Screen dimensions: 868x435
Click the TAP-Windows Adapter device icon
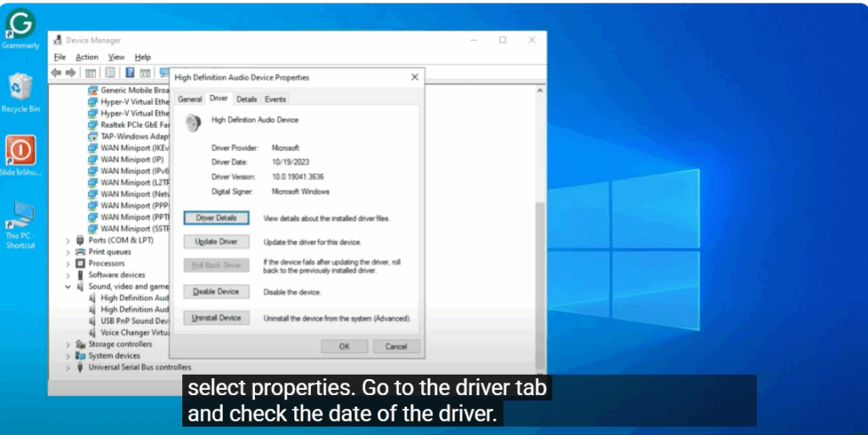pyautogui.click(x=93, y=137)
